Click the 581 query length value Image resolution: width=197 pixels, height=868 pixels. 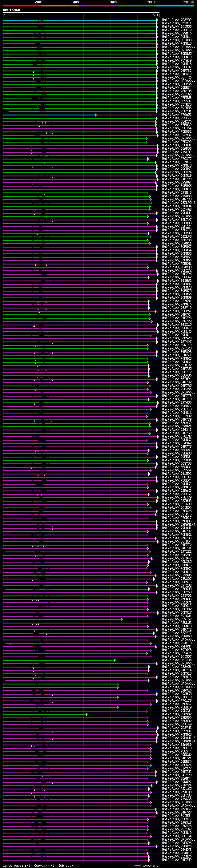tap(155, 15)
